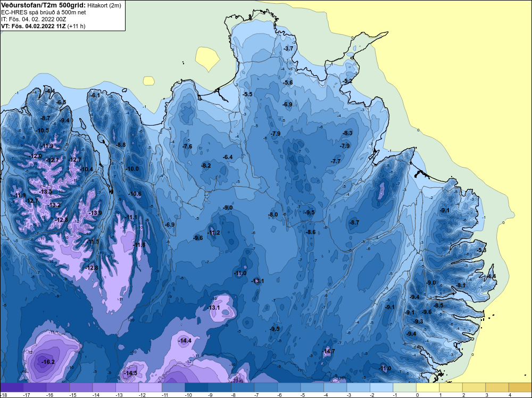Click the '(+11 h)' forecast offset text
The height and width of the screenshot is (398, 532).
tap(76, 26)
